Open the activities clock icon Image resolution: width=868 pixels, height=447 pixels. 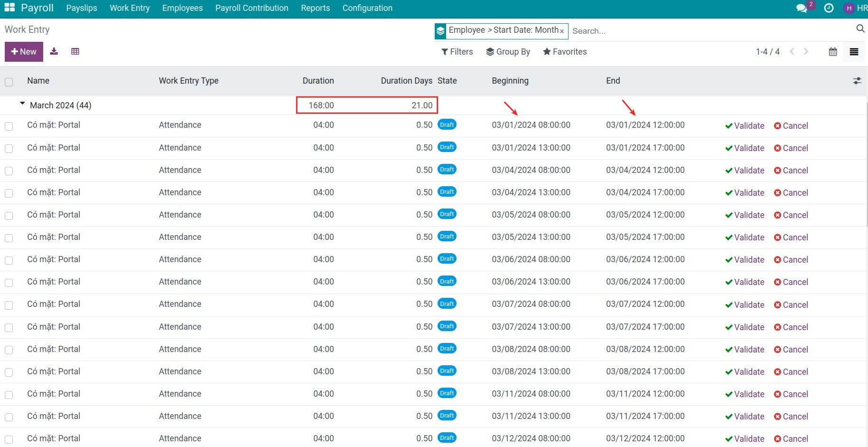coord(829,8)
